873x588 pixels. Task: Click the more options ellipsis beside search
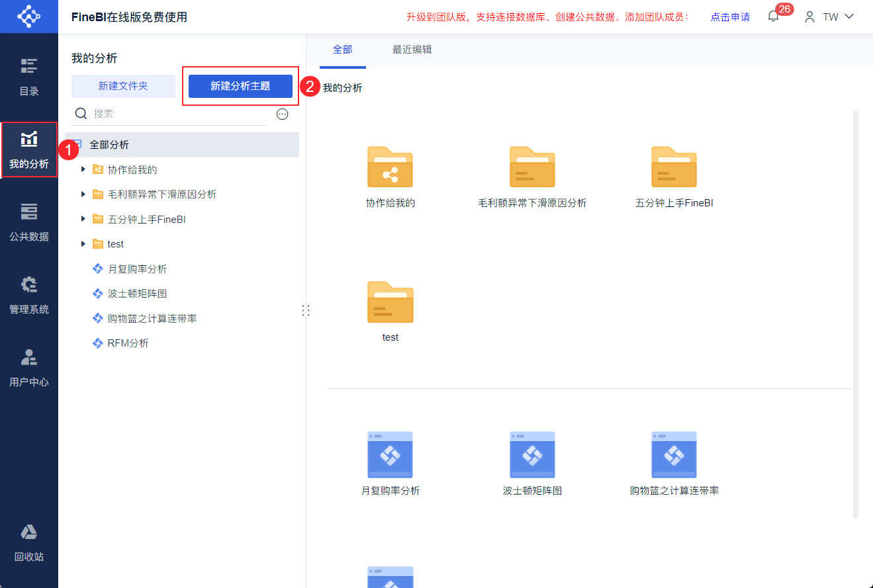(x=283, y=114)
